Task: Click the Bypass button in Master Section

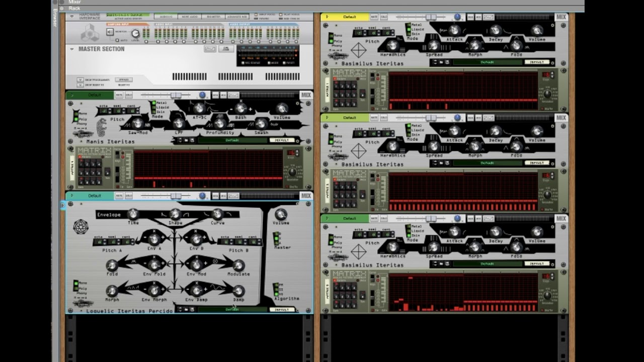Action: tap(123, 79)
